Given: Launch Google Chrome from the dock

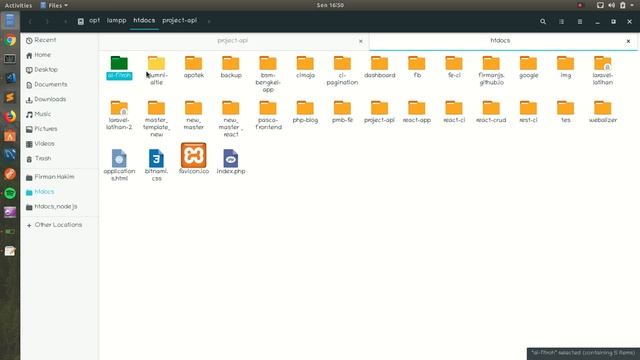Looking at the screenshot, I should pyautogui.click(x=10, y=40).
